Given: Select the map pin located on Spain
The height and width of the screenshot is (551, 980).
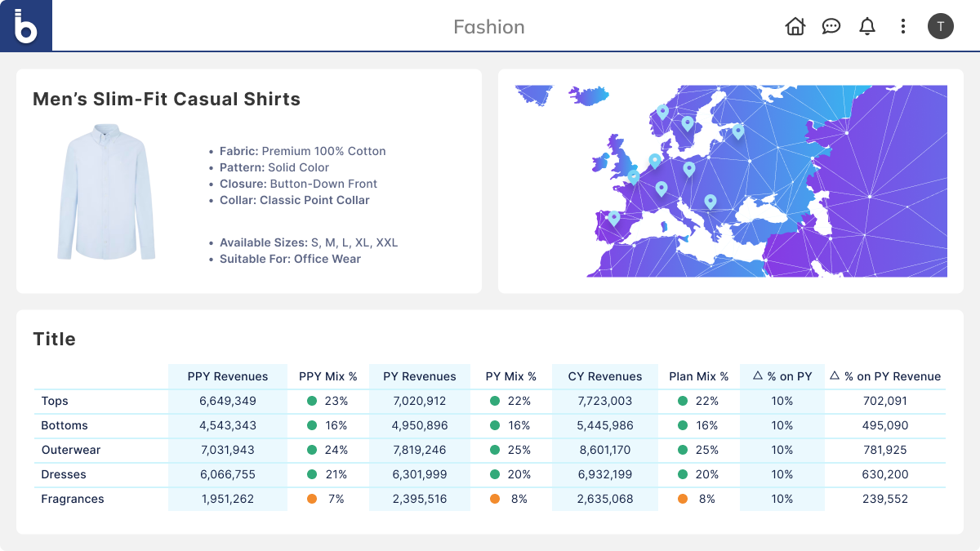Looking at the screenshot, I should coord(613,218).
